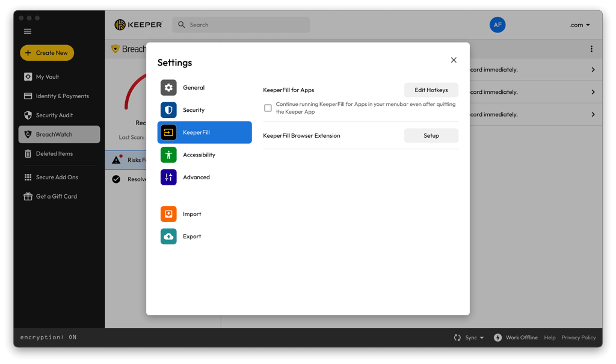This screenshot has height=364, width=616.
Task: Click Work Offline in status bar
Action: point(516,338)
